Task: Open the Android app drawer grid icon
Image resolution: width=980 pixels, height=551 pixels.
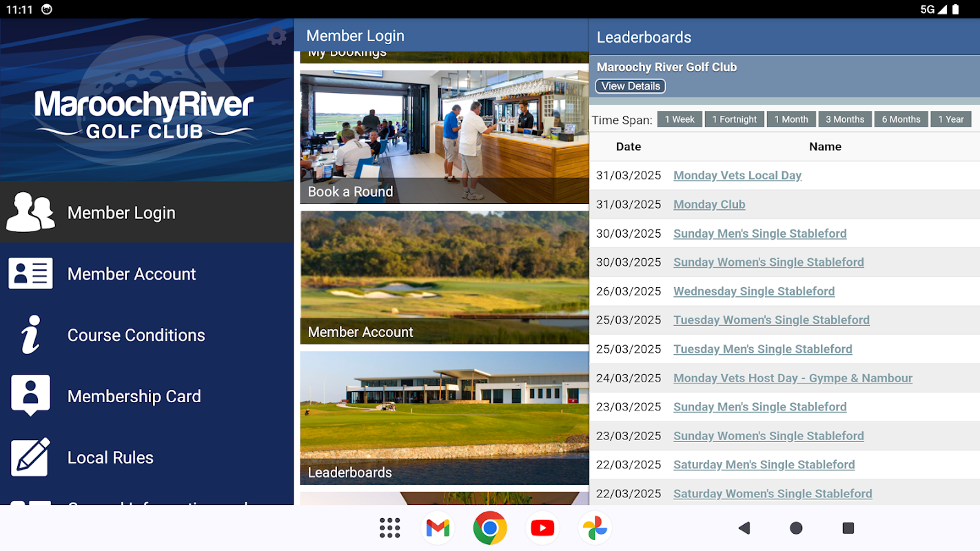Action: click(x=390, y=528)
